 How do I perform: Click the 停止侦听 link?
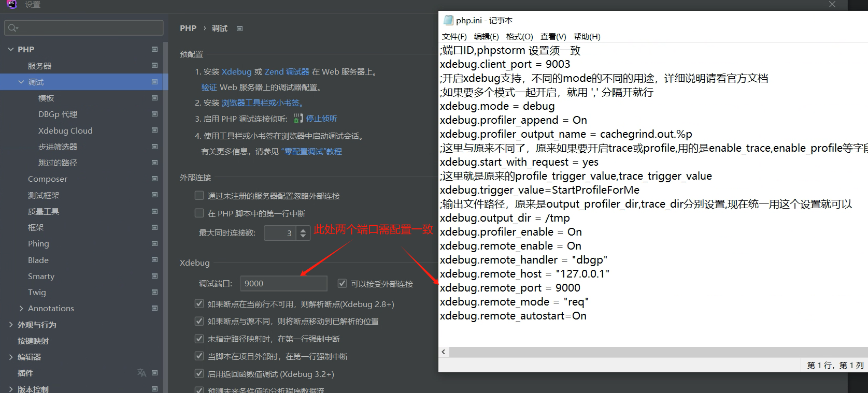pos(321,119)
